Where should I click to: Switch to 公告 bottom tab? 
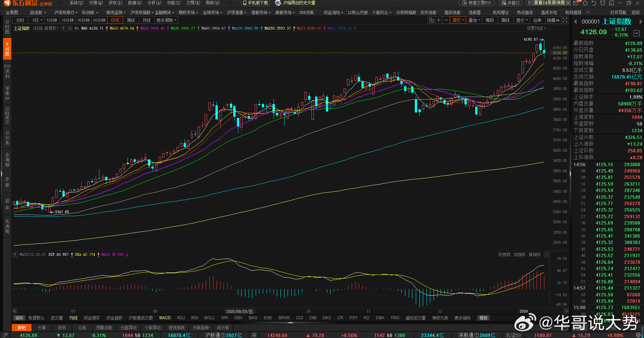(x=82, y=328)
